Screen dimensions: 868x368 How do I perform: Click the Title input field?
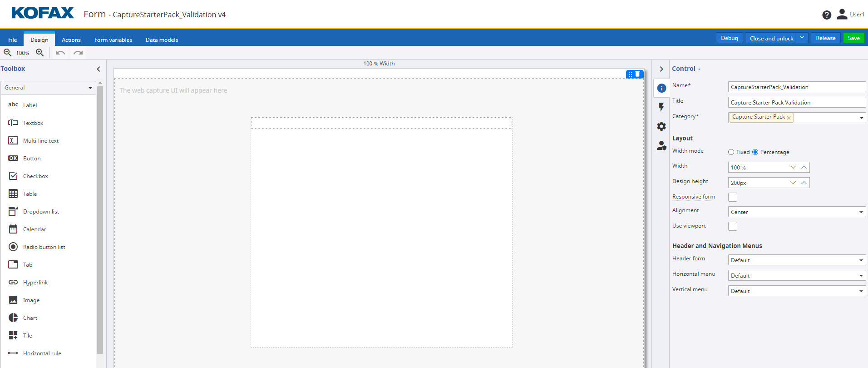pos(797,103)
